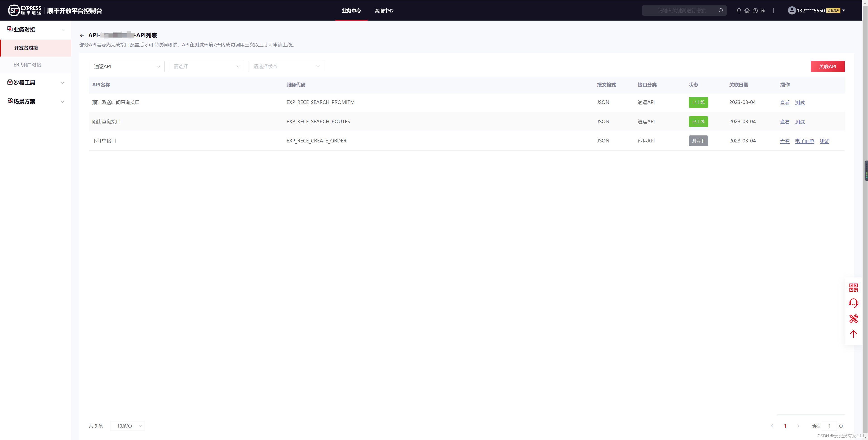
Task: Click the customer service headset icon
Action: (x=853, y=303)
